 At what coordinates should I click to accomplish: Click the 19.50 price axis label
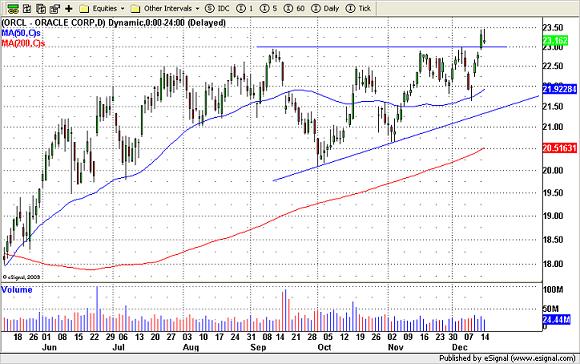(553, 193)
